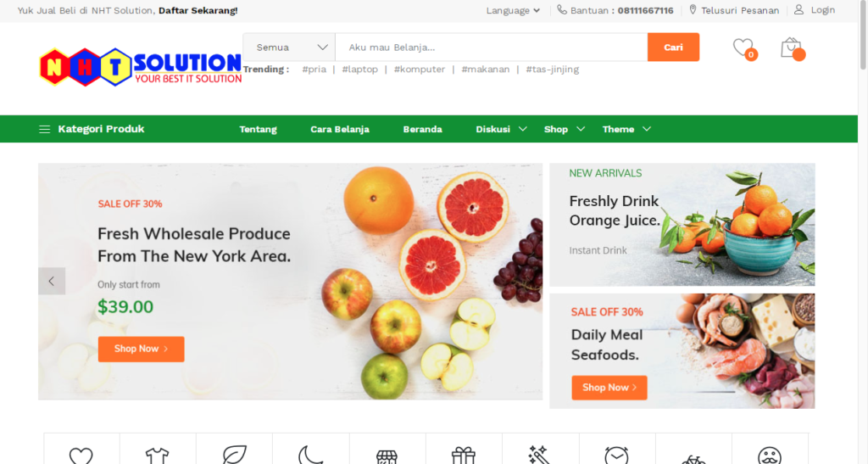The image size is (868, 464).
Task: Expand the Language dropdown
Action: tap(513, 10)
